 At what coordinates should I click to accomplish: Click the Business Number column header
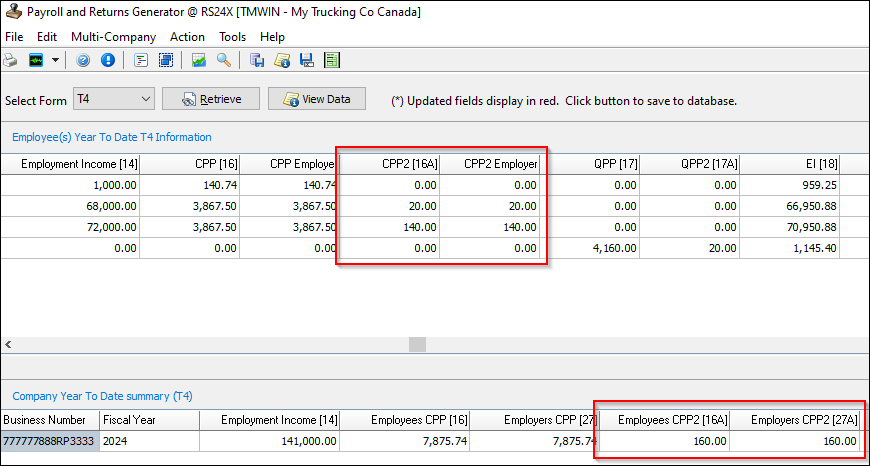pos(50,420)
